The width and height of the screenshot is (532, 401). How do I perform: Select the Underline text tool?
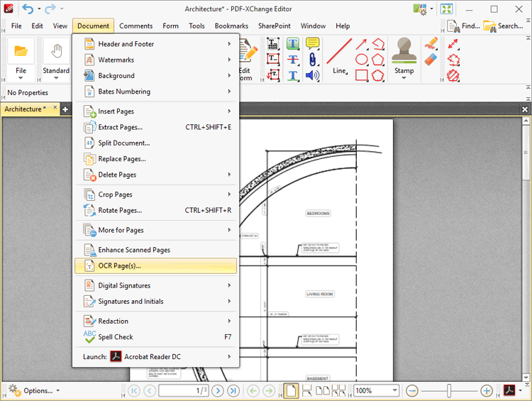point(292,75)
